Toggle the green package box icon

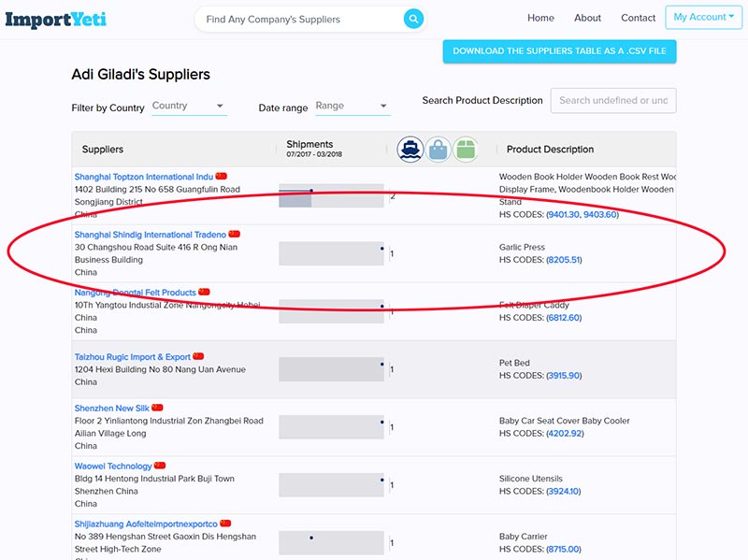click(x=466, y=150)
